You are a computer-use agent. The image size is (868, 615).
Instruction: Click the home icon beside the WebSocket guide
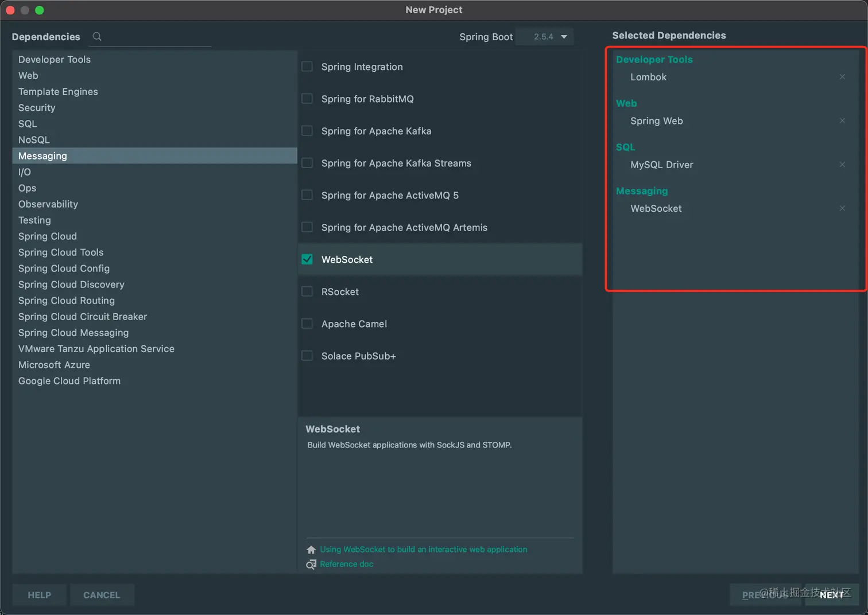tap(311, 550)
